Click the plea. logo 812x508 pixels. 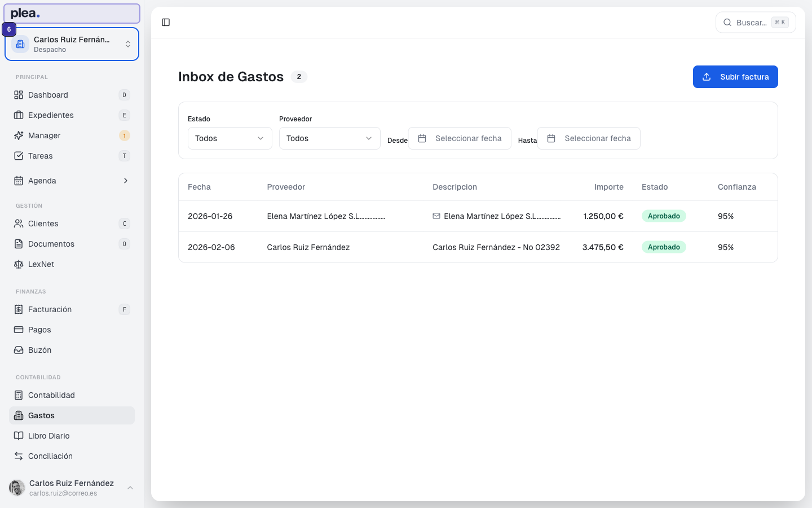(25, 14)
